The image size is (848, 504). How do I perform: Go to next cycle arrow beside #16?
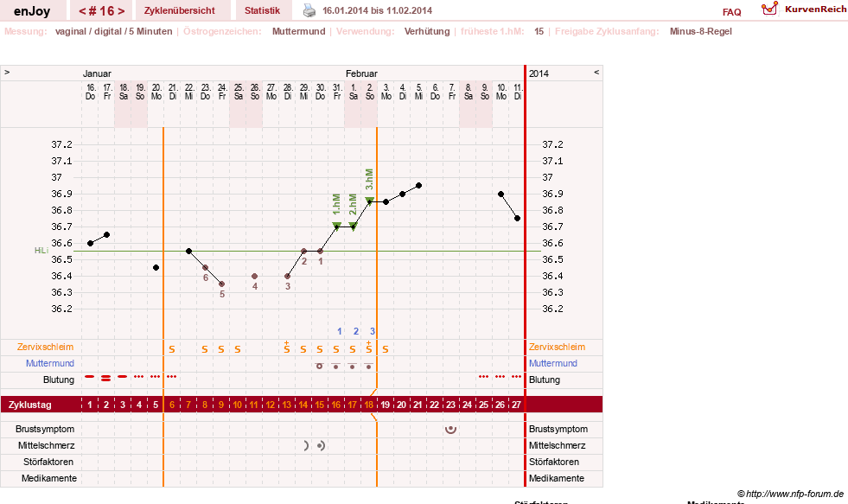point(121,11)
